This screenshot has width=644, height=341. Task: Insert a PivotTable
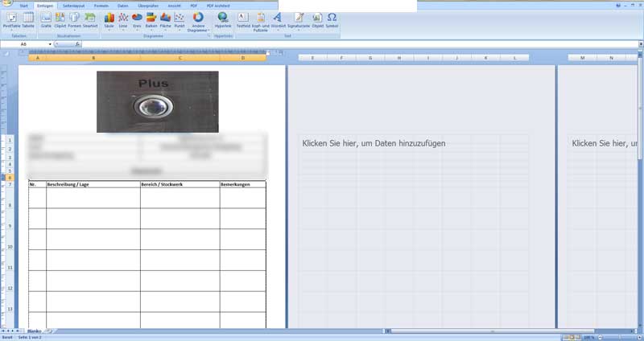[11, 21]
